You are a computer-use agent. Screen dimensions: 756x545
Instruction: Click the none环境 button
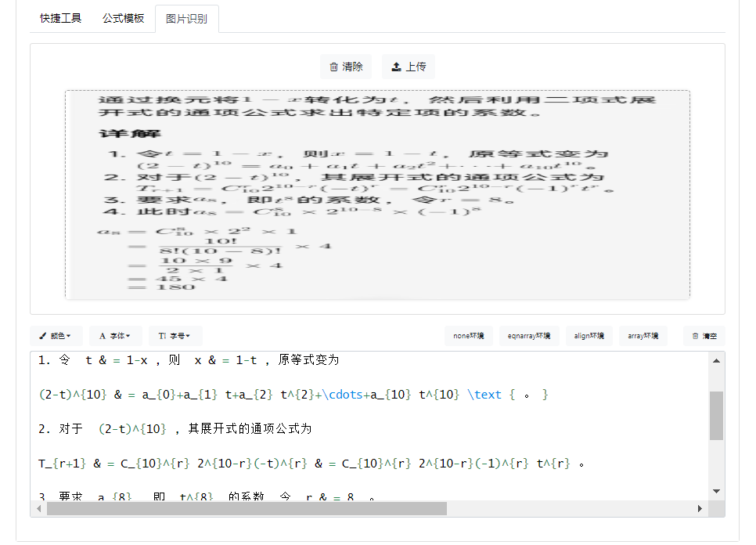pyautogui.click(x=468, y=335)
